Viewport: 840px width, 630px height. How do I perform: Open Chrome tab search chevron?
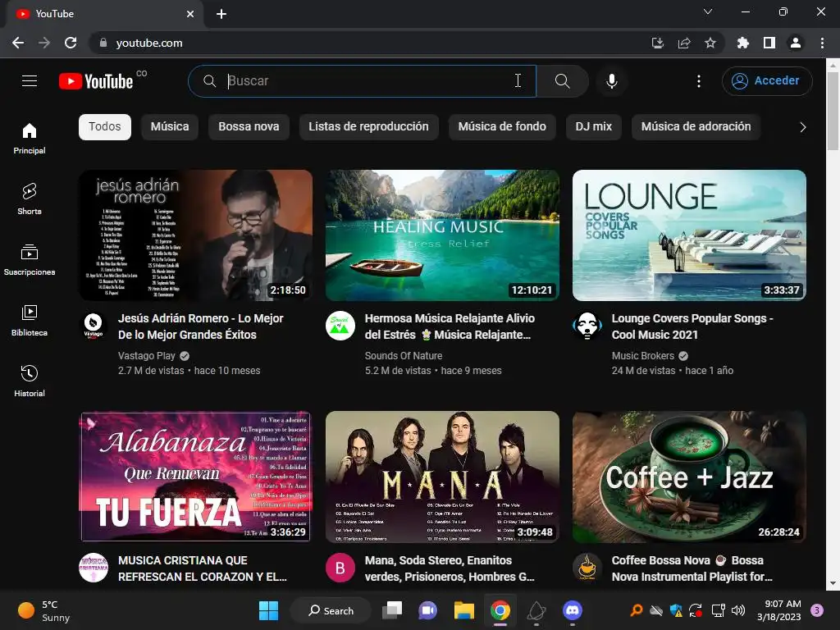pyautogui.click(x=708, y=11)
